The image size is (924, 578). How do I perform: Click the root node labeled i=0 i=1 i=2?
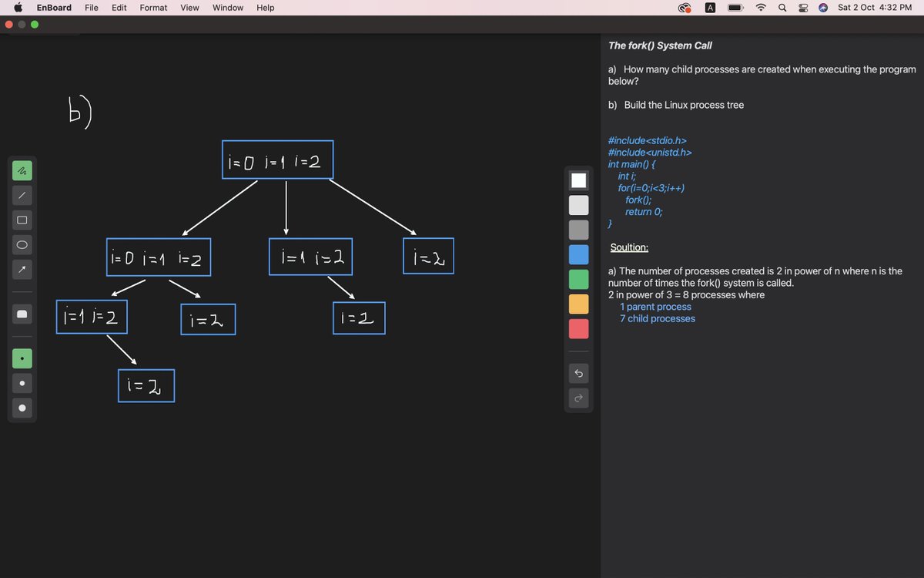tap(277, 160)
